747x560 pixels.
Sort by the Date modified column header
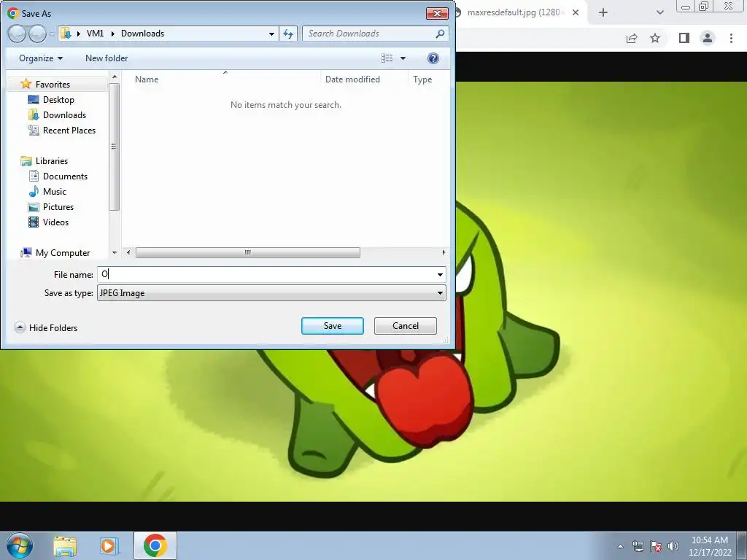tap(352, 79)
